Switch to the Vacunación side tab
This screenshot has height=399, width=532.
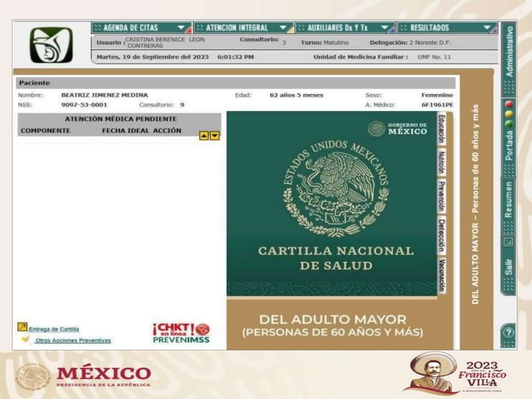[x=442, y=276]
